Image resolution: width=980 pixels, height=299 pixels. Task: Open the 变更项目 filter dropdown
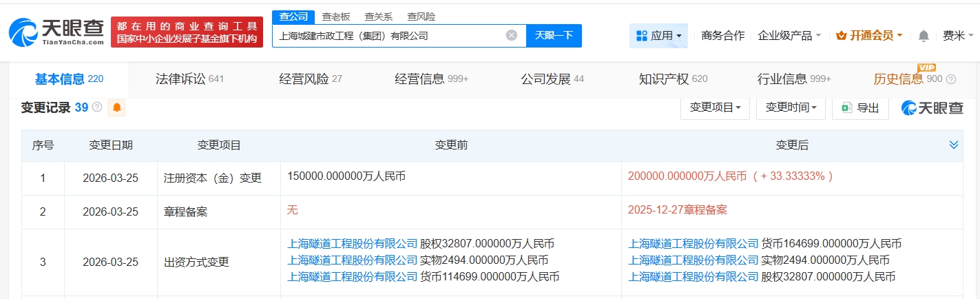(715, 107)
